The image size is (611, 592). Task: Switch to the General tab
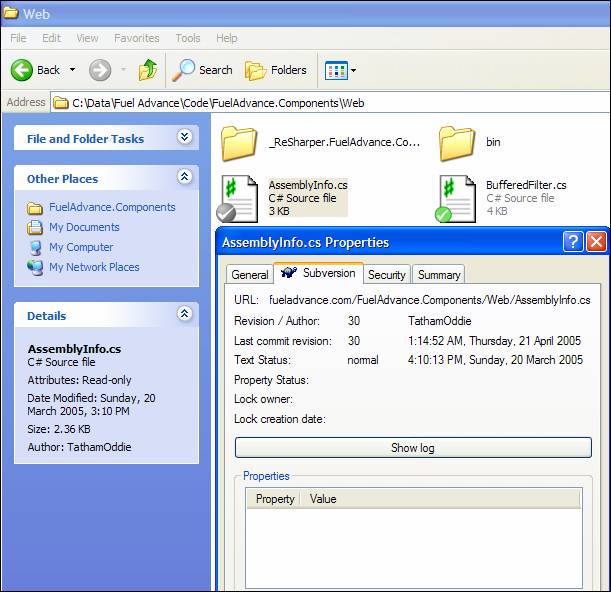pyautogui.click(x=250, y=275)
